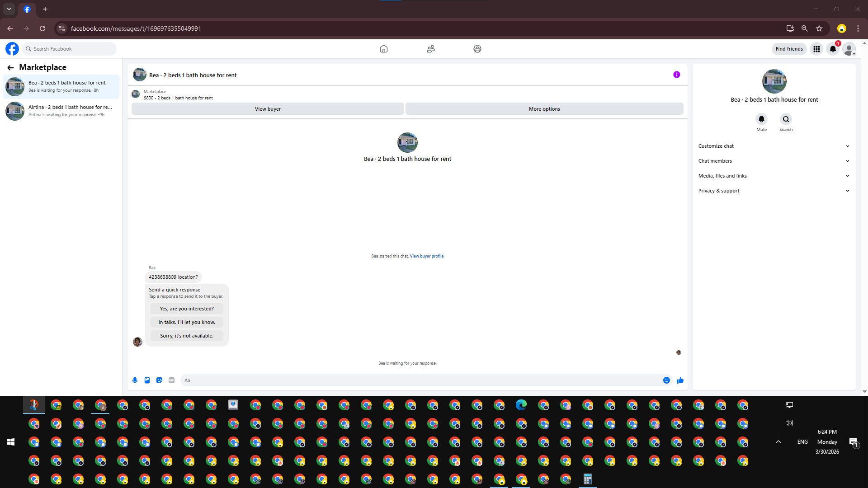
Task: Toggle the conversation information panel
Action: coord(676,75)
